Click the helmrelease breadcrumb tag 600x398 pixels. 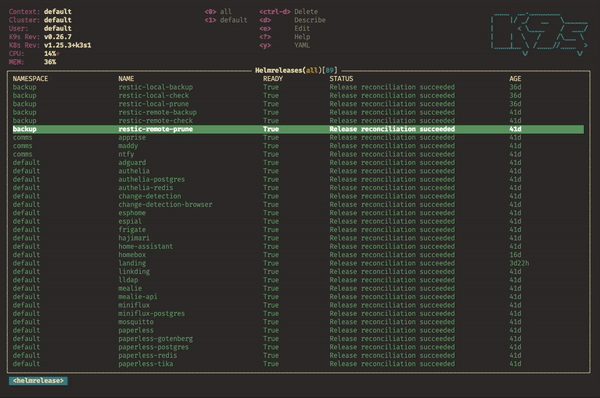point(38,381)
